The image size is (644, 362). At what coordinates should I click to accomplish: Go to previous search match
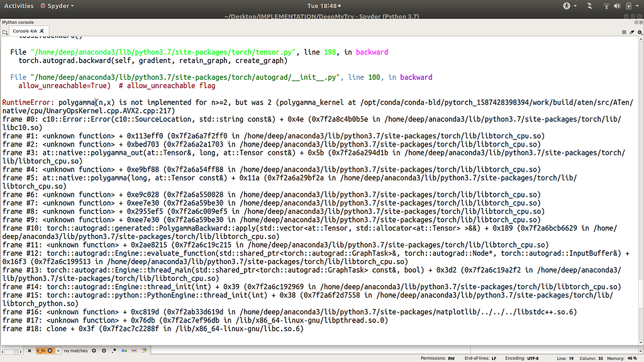point(94,350)
